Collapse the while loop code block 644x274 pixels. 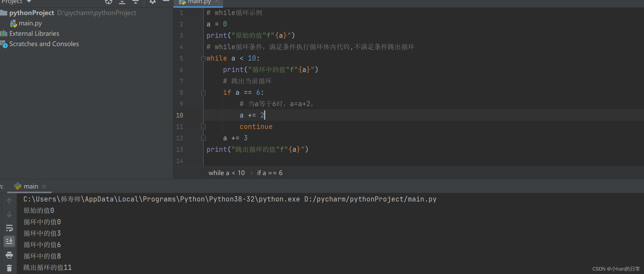(x=203, y=58)
